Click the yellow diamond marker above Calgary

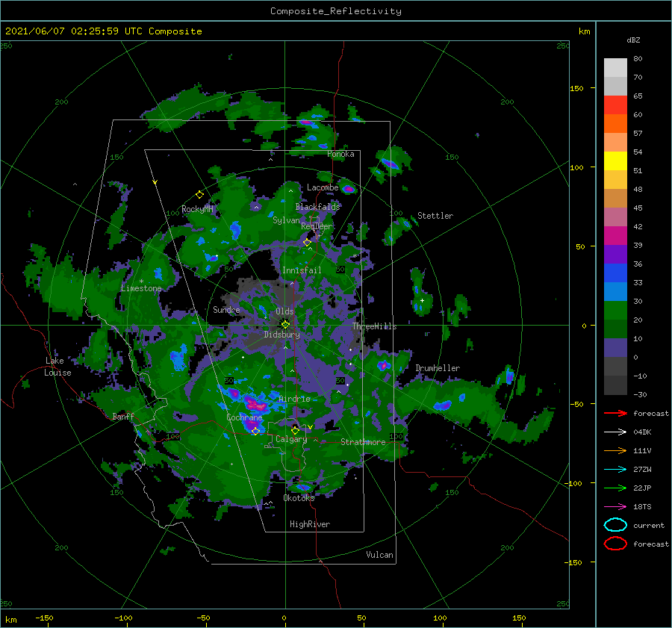point(295,430)
